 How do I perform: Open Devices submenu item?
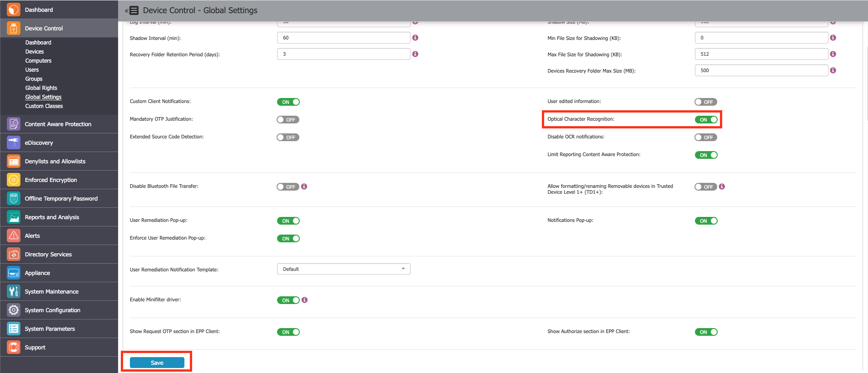click(x=35, y=52)
